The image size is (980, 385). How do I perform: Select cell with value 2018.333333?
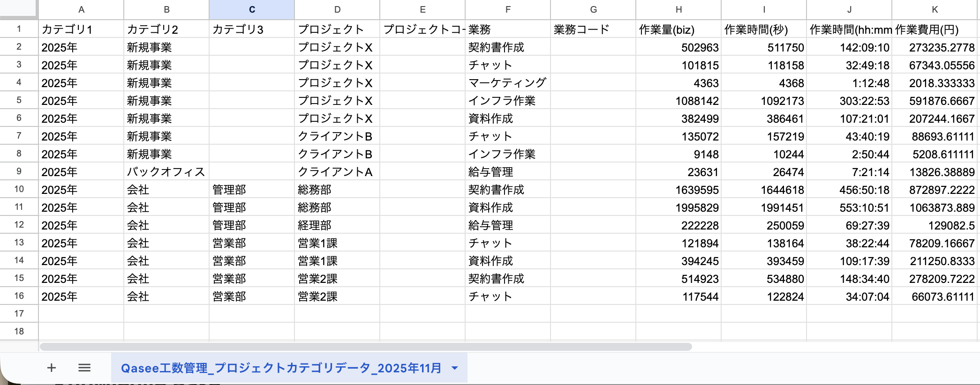point(935,82)
